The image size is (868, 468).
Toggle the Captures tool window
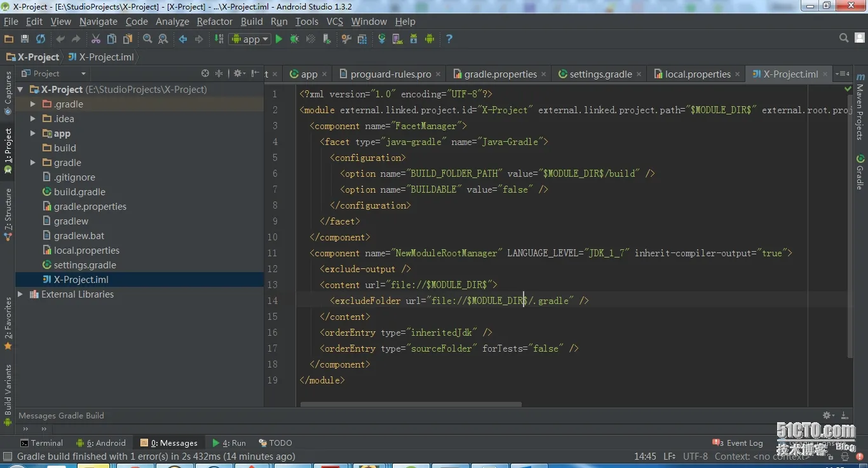pos(8,93)
